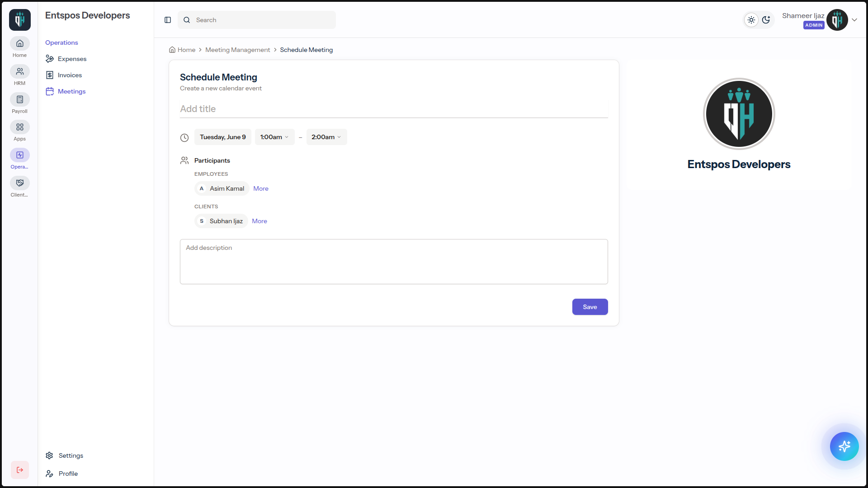Select the Asim Kamal employee chip

pos(222,188)
